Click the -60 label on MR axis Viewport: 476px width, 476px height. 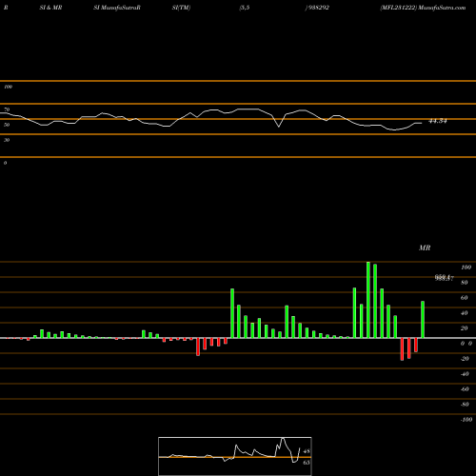[x=465, y=389]
